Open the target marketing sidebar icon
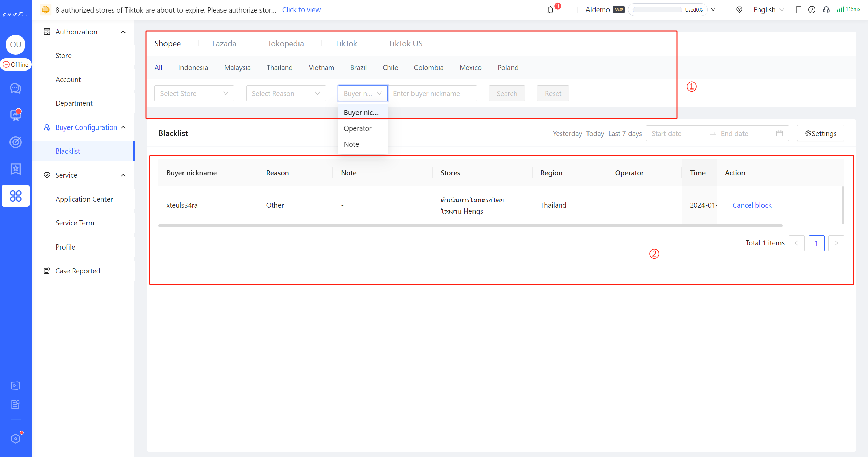868x457 pixels. click(x=16, y=142)
